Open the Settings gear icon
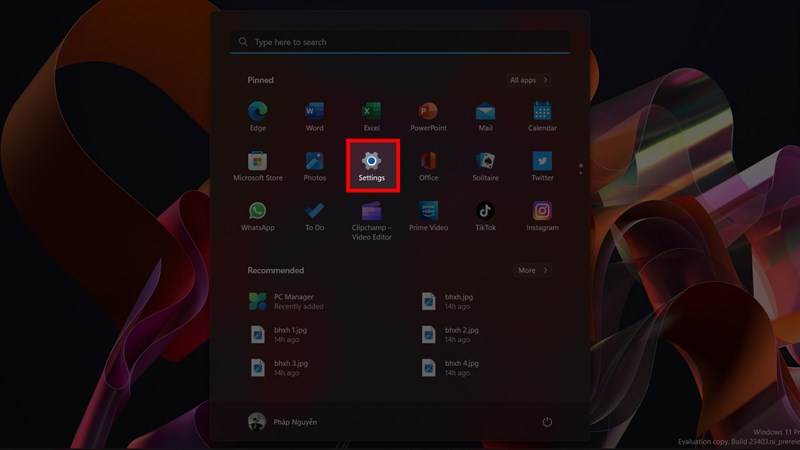 (x=371, y=161)
